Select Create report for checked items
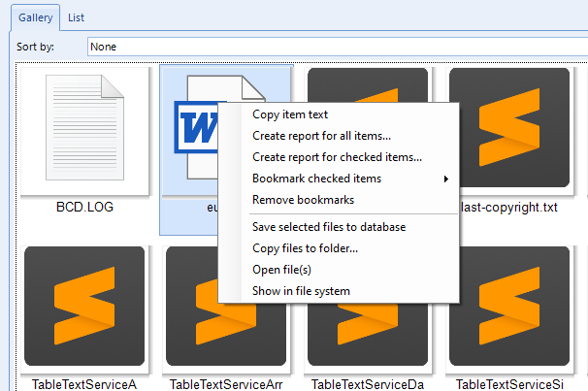Viewport: 588px width, 391px height. point(337,157)
